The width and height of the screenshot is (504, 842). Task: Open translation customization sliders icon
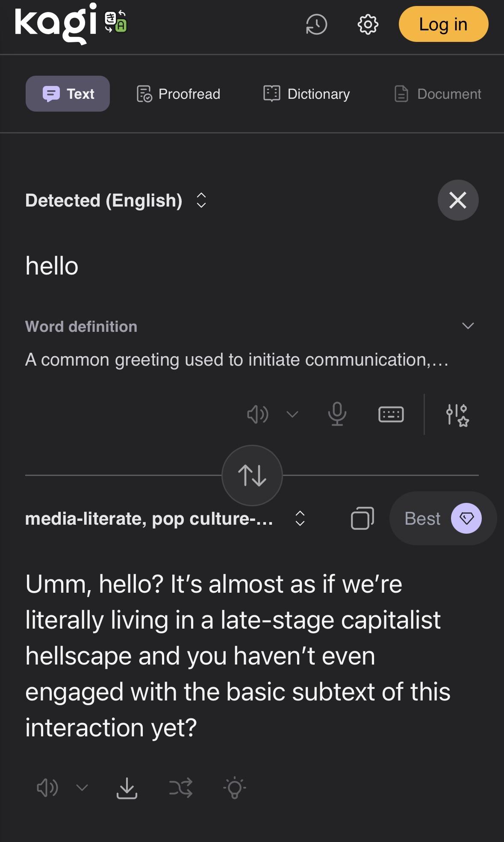pyautogui.click(x=457, y=415)
